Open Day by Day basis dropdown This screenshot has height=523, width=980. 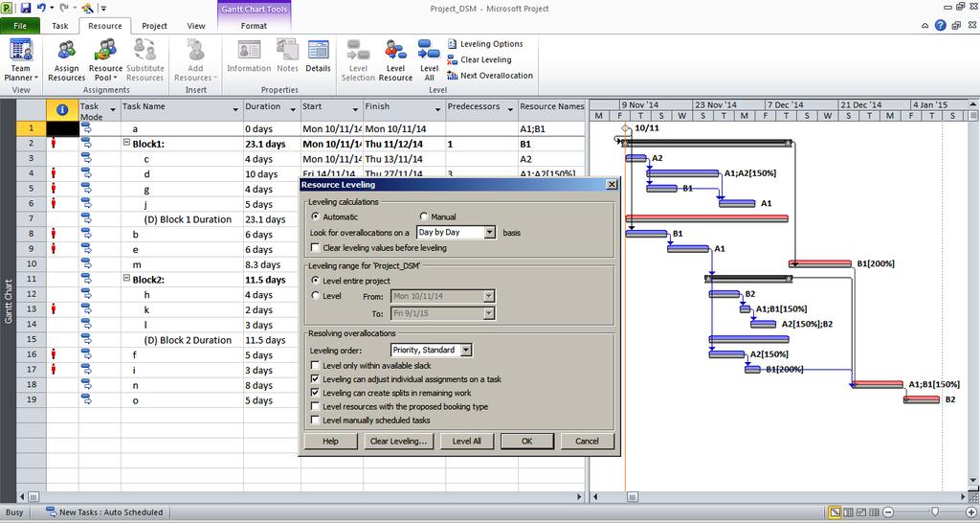[x=490, y=232]
